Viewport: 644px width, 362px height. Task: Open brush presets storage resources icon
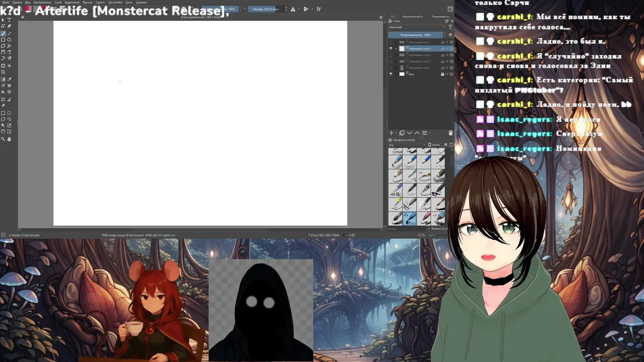451,145
